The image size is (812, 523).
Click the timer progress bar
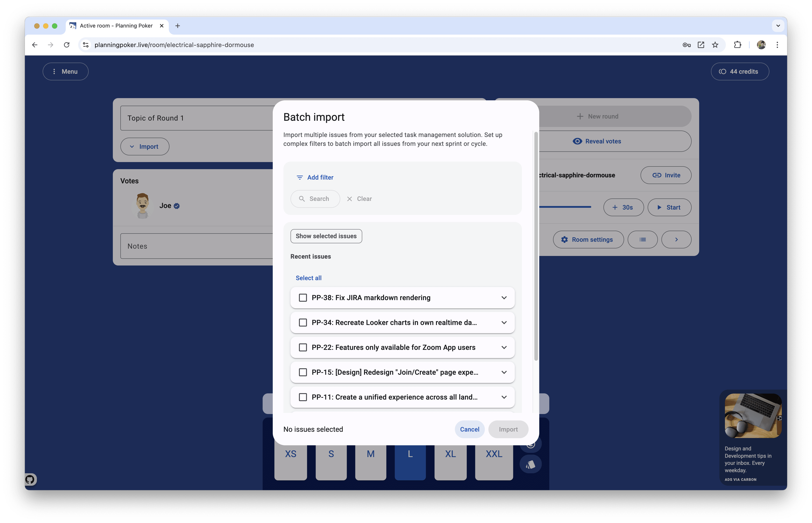tap(565, 207)
